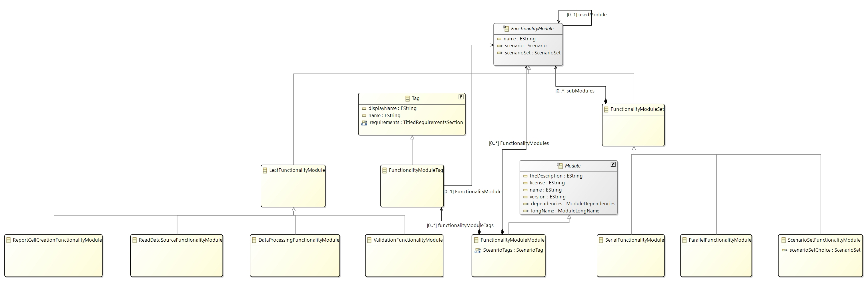This screenshot has width=868, height=282.
Task: Click the ReadDataSourceFunctionalityModule class icon
Action: tap(134, 240)
